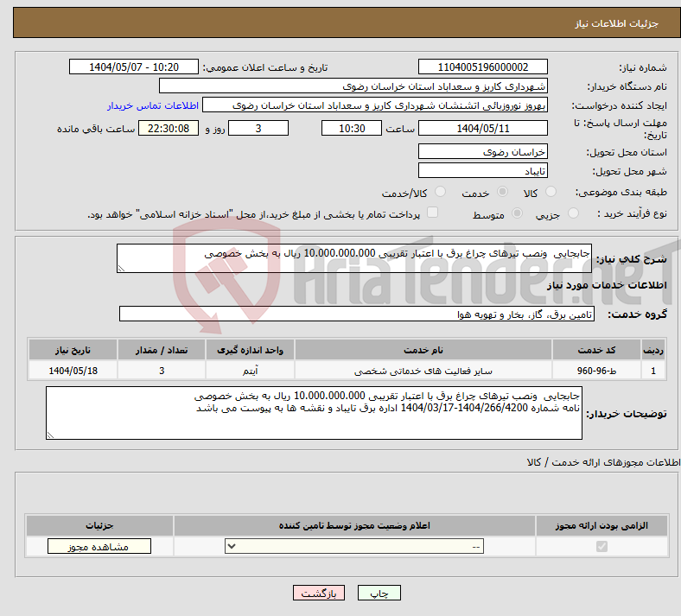Image resolution: width=681 pixels, height=616 pixels.
Task: Click the اعلام وضعیت مجوز header
Action: tap(354, 525)
